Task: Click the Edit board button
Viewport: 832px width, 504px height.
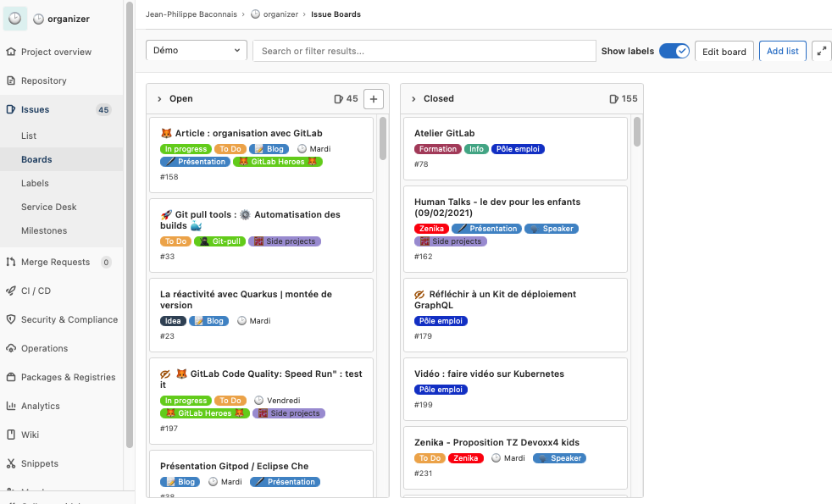Action: pos(724,51)
